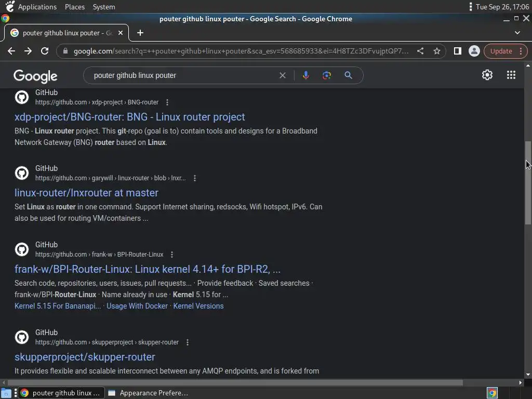The width and height of the screenshot is (532, 399).
Task: Open Kernel 5.15 For Bananapi sitelink
Action: [58, 306]
